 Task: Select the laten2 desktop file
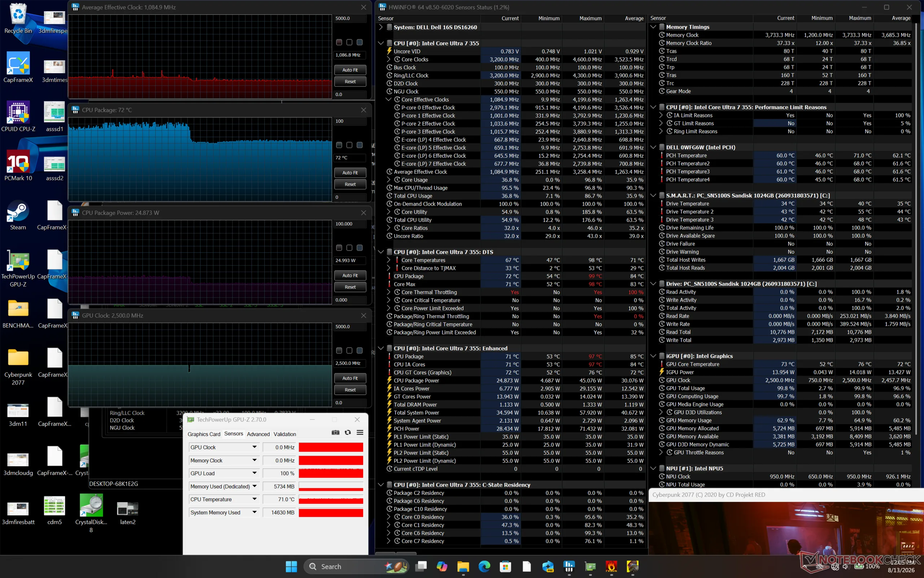click(x=127, y=513)
